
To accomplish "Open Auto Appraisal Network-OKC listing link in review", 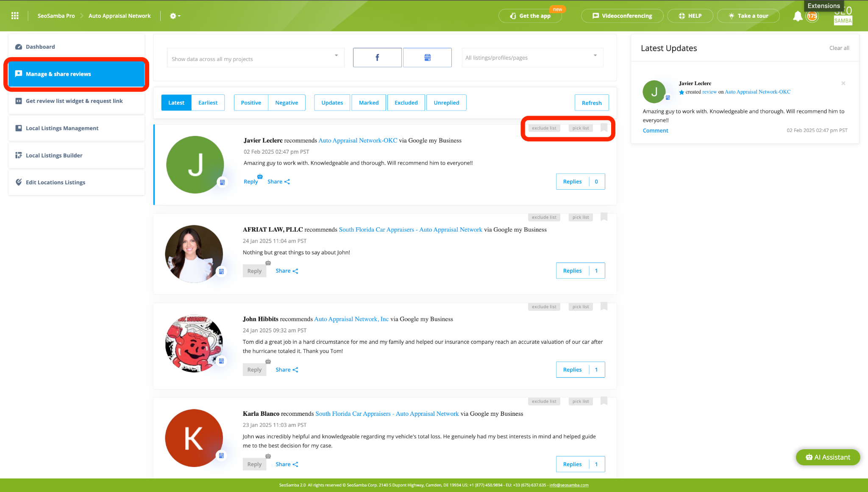I will coord(358,140).
